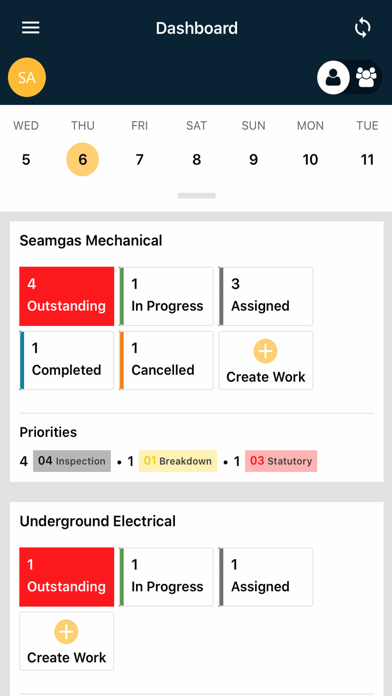The width and height of the screenshot is (392, 696).
Task: Tap Create Work plus in Underground Electrical
Action: 67,641
